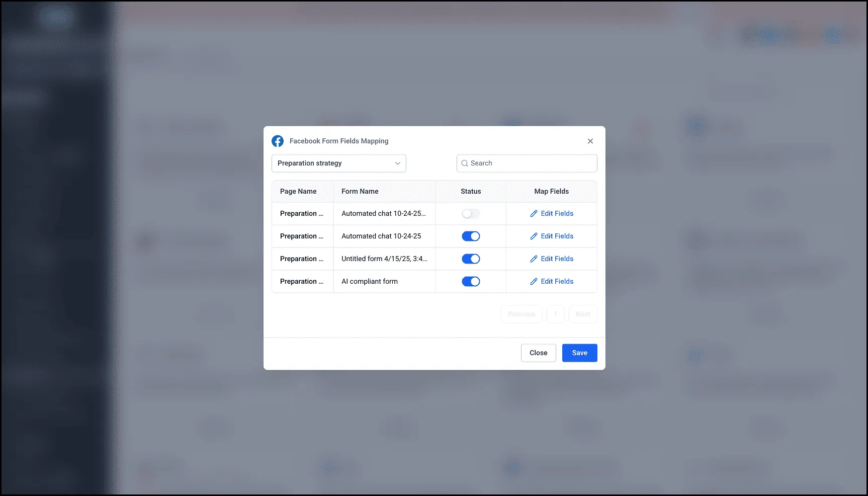Click pencil icon for Untitled form 4/15/25

pyautogui.click(x=534, y=259)
